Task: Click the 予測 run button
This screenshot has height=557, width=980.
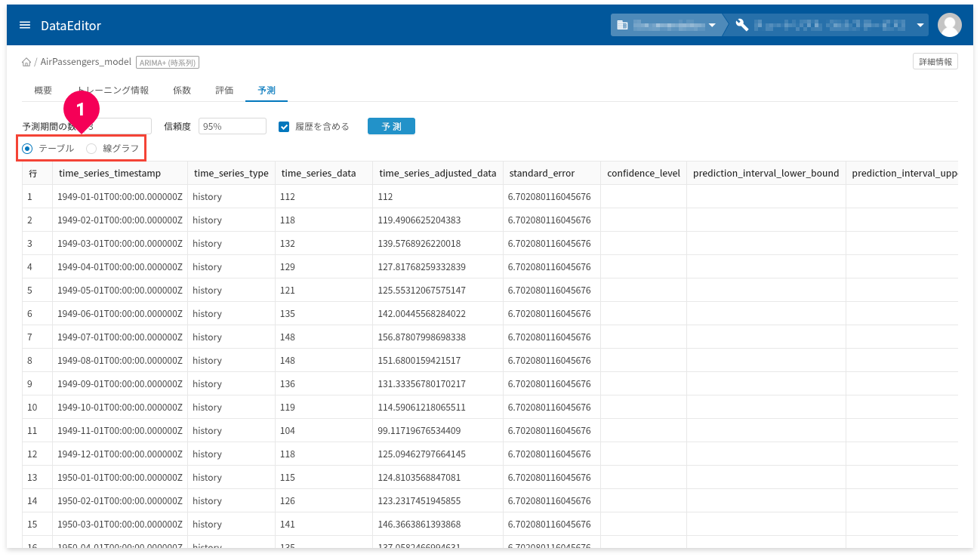Action: (x=391, y=127)
